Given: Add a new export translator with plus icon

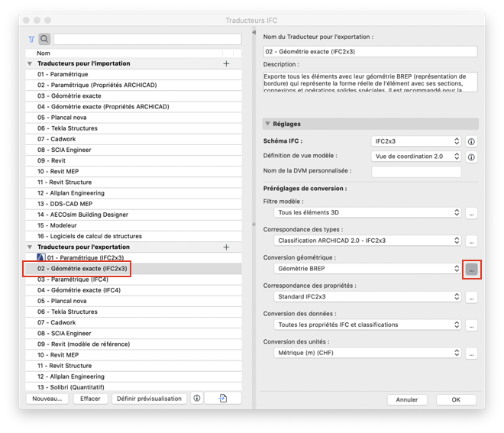Looking at the screenshot, I should [x=226, y=247].
